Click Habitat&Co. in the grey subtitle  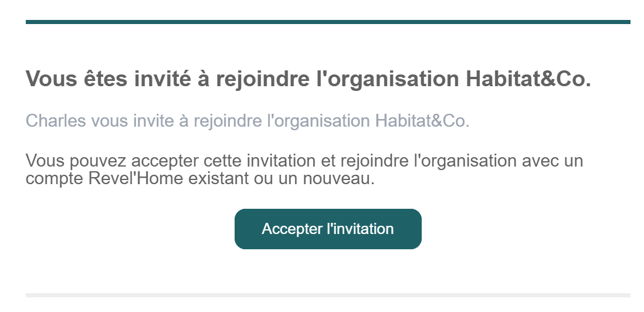click(x=423, y=121)
